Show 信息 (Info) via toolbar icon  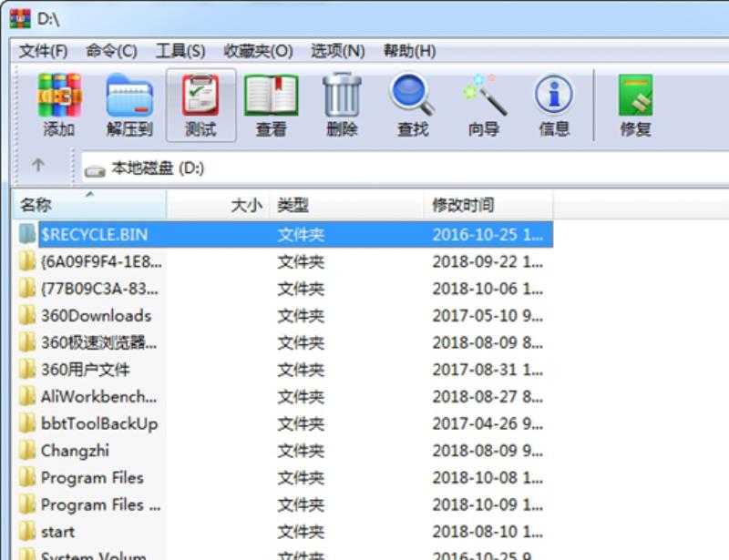[554, 95]
